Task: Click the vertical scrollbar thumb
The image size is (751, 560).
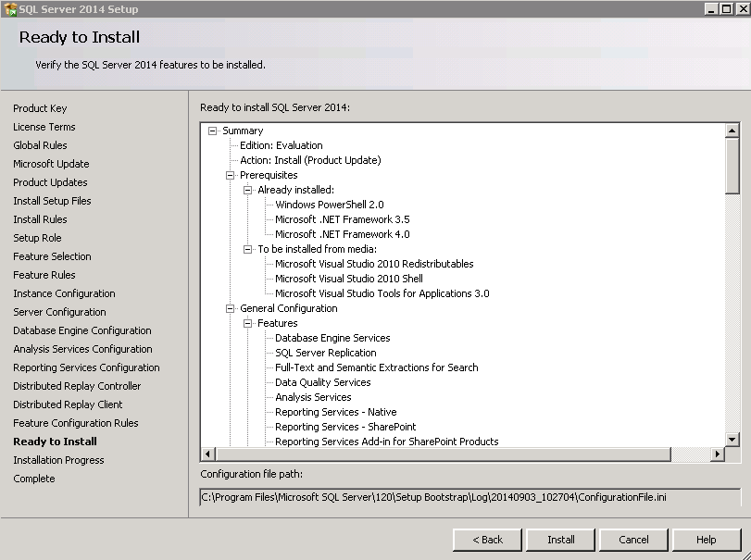Action: (x=732, y=166)
